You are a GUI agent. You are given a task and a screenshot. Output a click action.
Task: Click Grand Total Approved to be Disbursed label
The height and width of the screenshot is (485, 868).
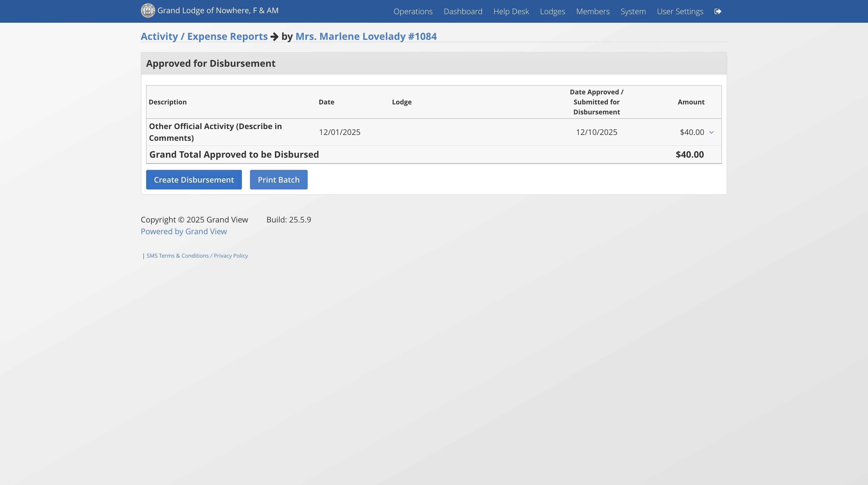[x=234, y=155]
